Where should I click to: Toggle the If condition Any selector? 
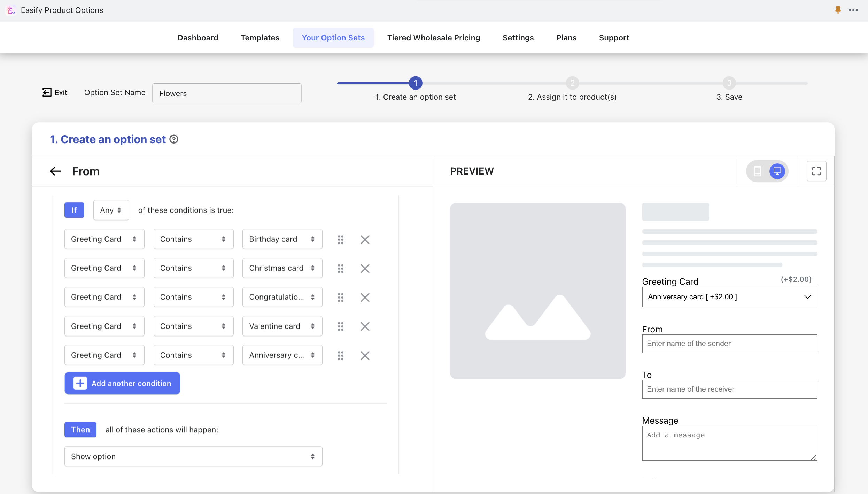point(111,209)
